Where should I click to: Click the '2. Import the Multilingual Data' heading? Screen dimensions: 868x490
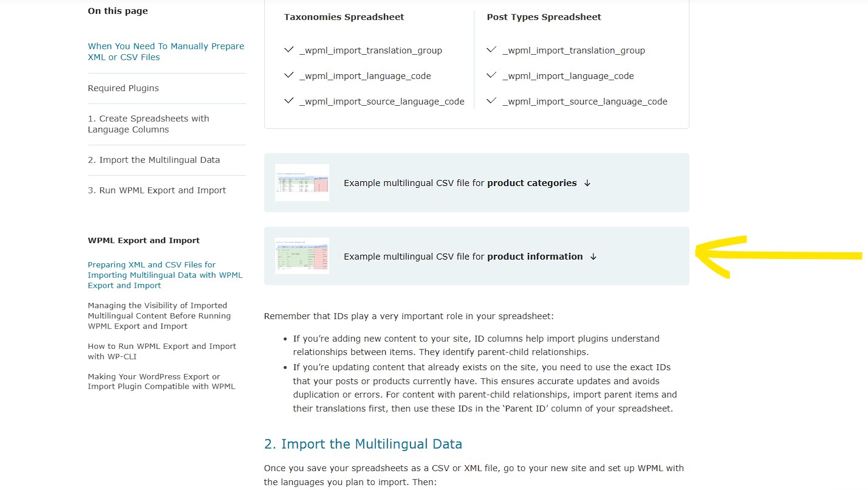(363, 444)
